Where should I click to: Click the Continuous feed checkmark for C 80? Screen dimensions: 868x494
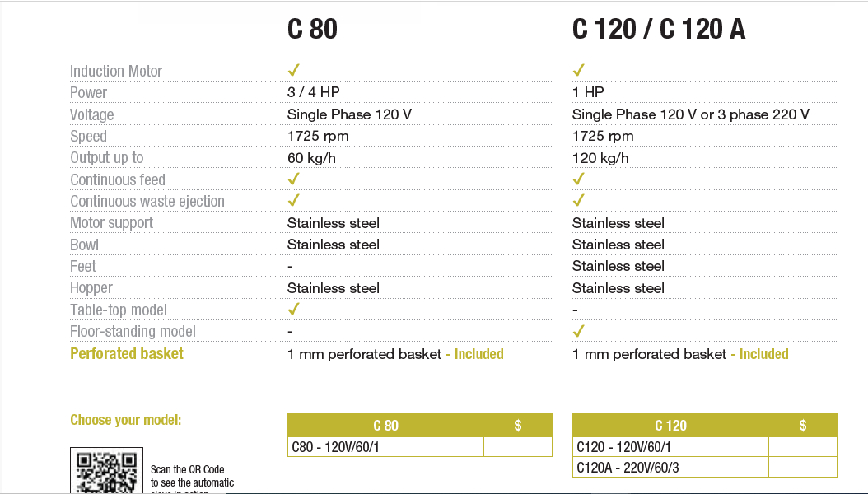[x=293, y=179]
